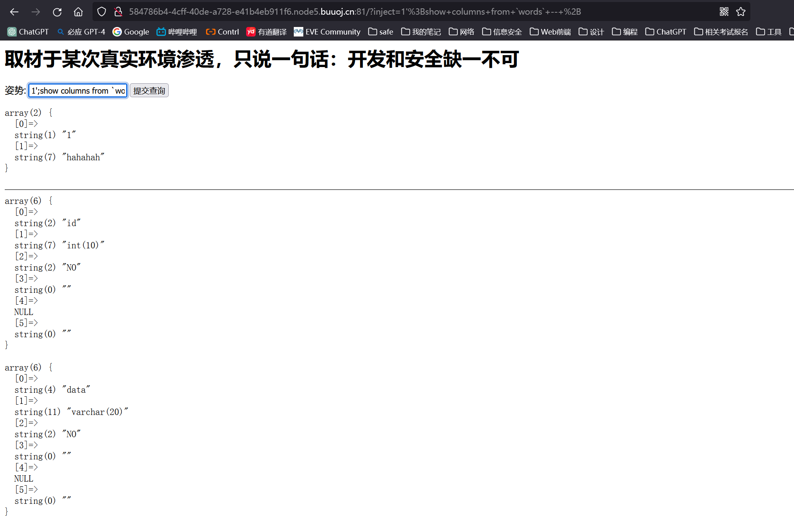The width and height of the screenshot is (794, 532).
Task: Click the "hahahah" string value
Action: point(83,157)
